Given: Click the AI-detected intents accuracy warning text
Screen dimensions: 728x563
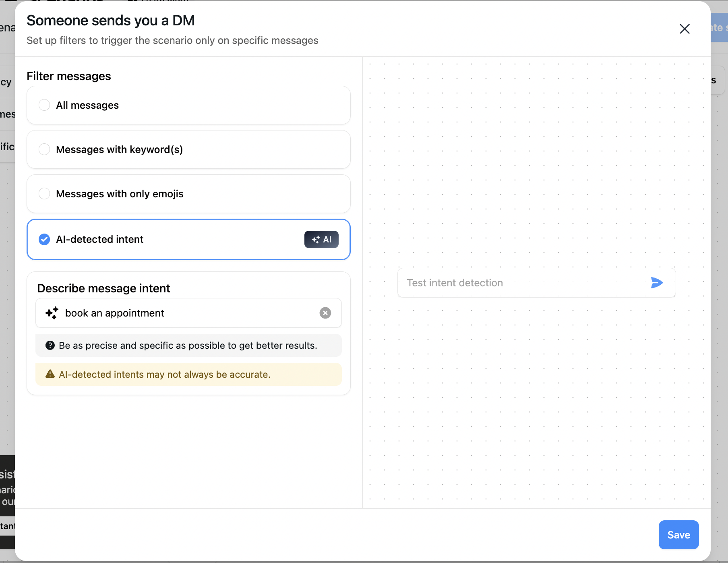Looking at the screenshot, I should 165,375.
